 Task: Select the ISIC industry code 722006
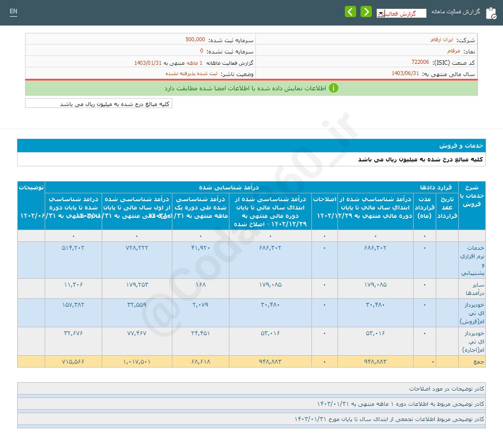[x=420, y=62]
